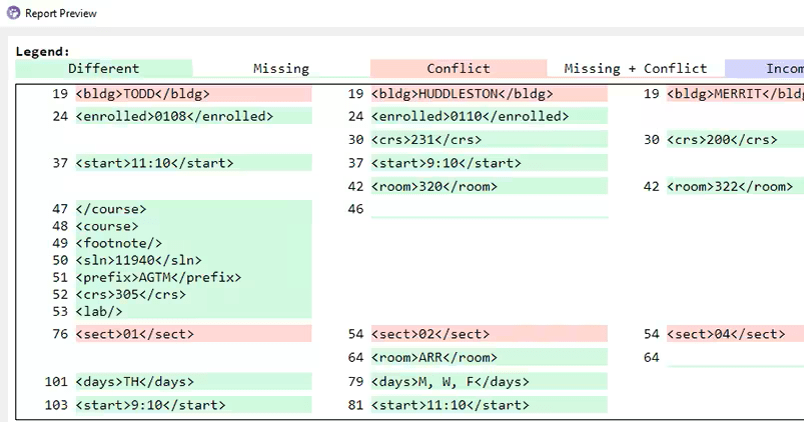Click the <enrolled>0110</enrolled> line
The height and width of the screenshot is (422, 804).
(489, 116)
